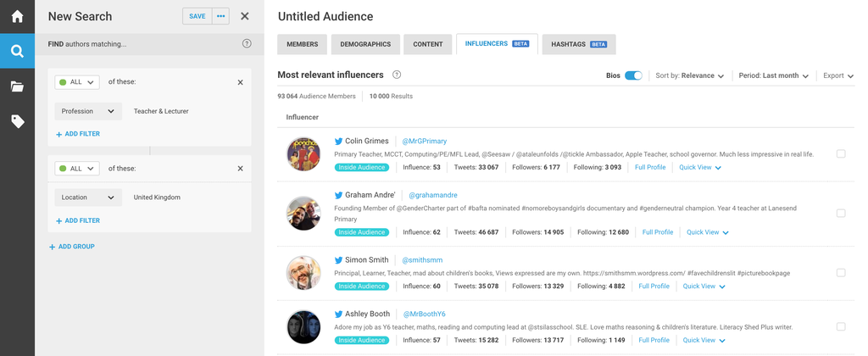Tick the checkbox for Colin Grimes
The height and width of the screenshot is (356, 868).
pos(841,154)
